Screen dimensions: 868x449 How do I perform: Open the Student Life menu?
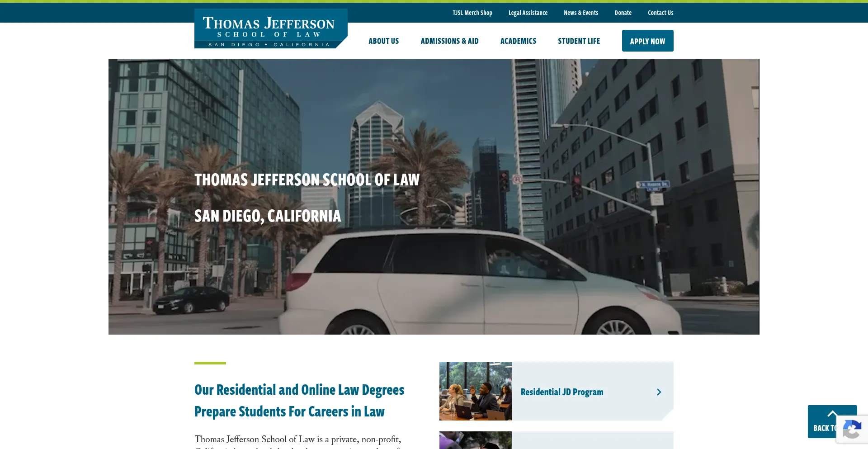pos(579,41)
